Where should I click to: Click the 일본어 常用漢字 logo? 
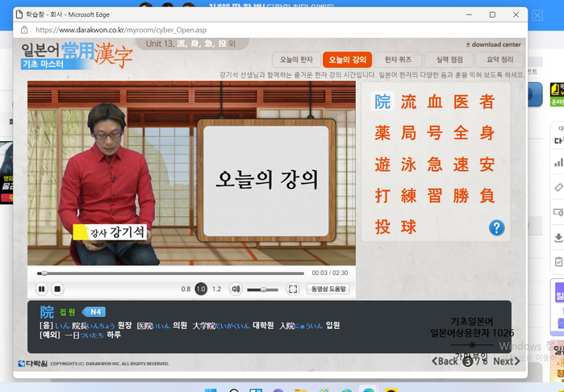click(77, 55)
